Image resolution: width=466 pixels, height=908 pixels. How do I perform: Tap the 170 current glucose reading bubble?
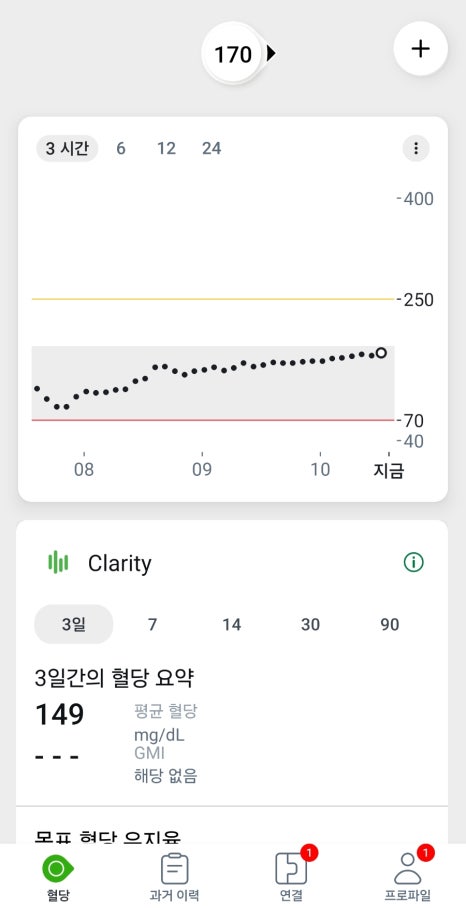click(234, 54)
